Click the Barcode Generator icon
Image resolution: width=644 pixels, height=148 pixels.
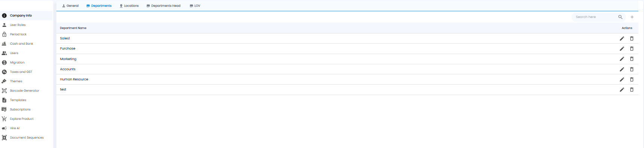pyautogui.click(x=4, y=91)
